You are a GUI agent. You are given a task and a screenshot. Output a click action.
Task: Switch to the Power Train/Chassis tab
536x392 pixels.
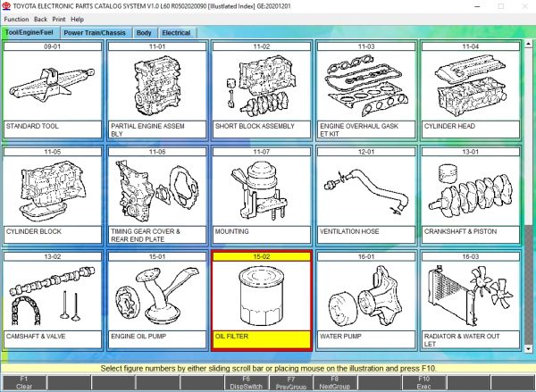95,33
